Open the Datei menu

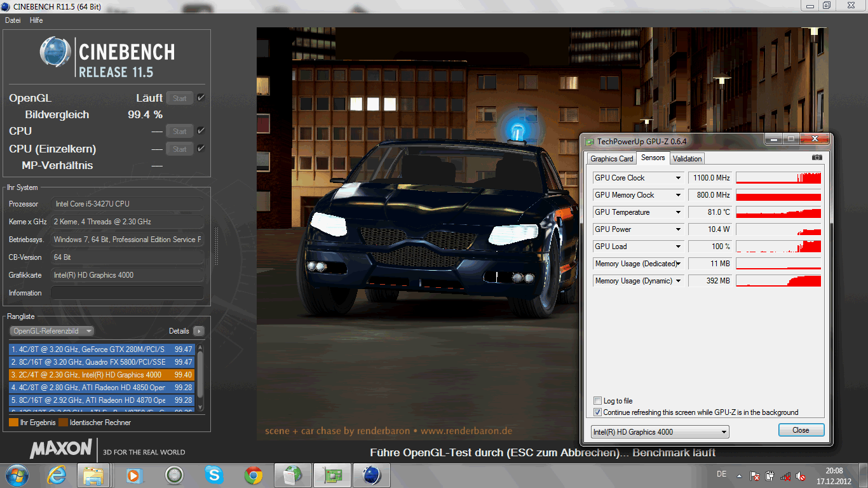click(13, 20)
